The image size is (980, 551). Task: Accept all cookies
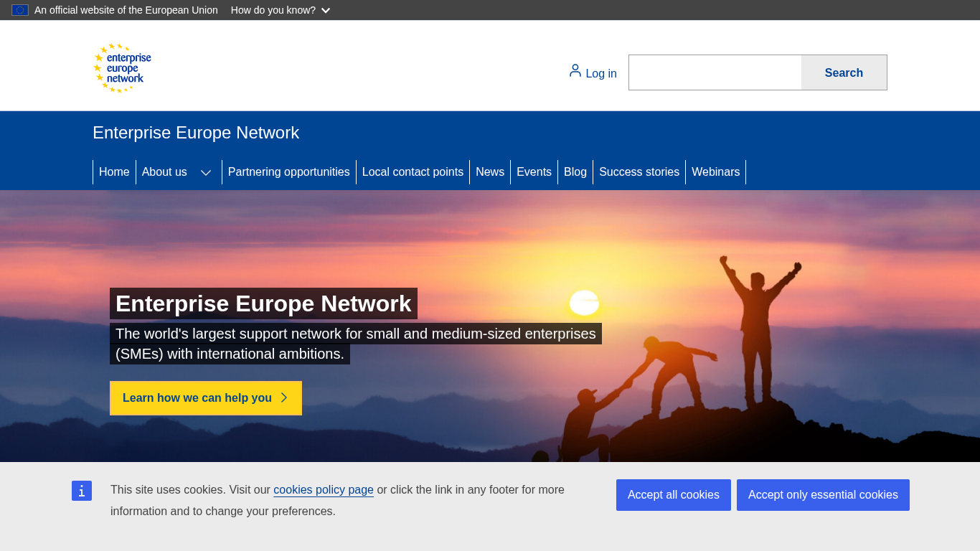point(674,495)
